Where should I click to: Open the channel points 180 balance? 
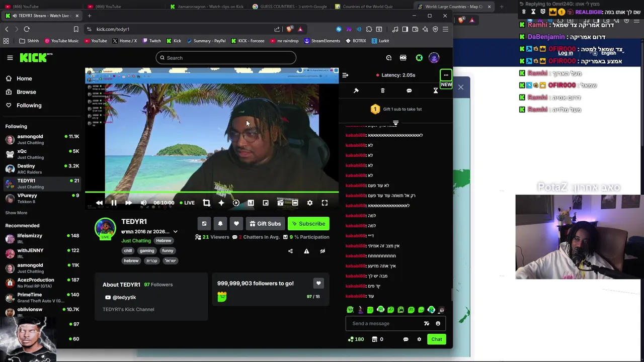pyautogui.click(x=356, y=339)
